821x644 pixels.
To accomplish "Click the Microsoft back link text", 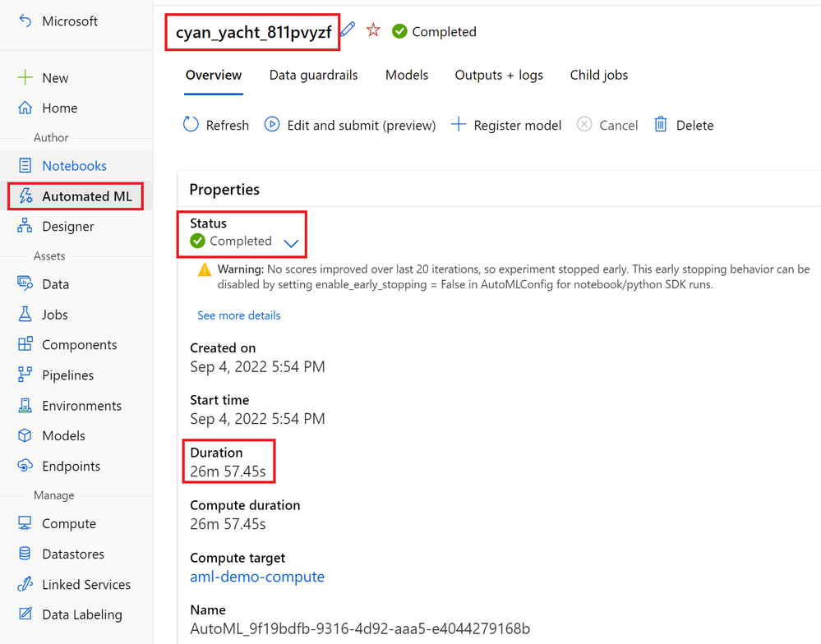I will pos(70,21).
